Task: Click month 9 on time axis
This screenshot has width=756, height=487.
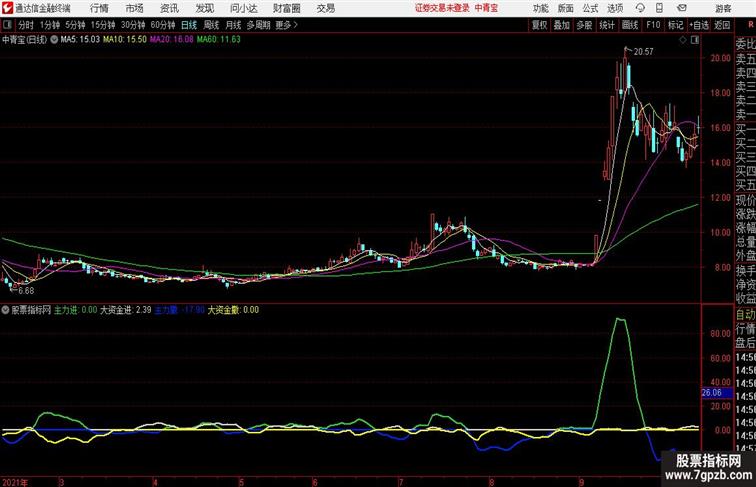Action: [581, 482]
